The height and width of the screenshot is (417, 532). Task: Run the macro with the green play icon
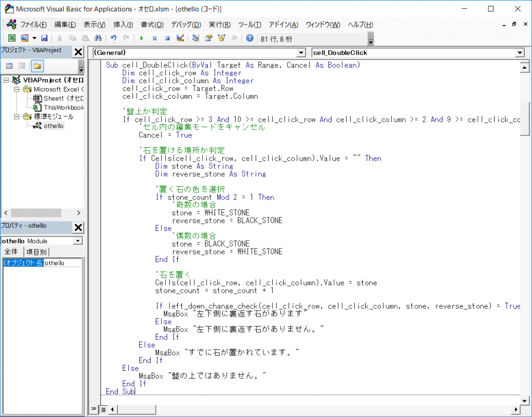(141, 37)
